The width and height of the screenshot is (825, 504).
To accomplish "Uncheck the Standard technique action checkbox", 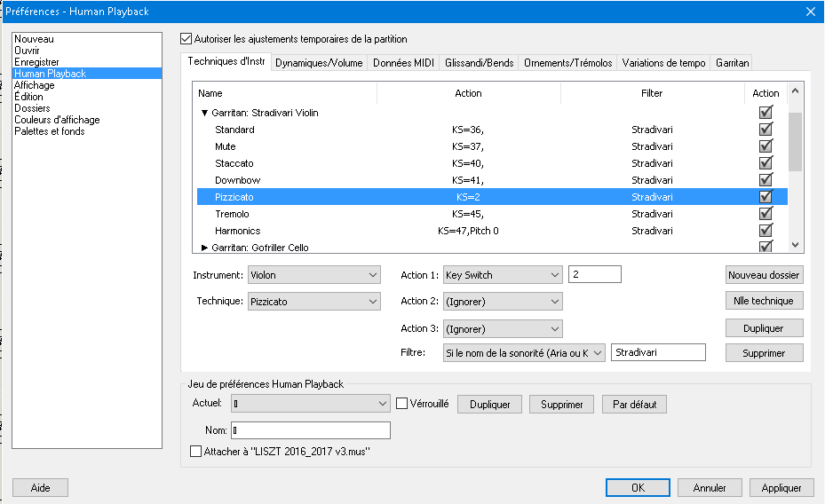I will (765, 130).
